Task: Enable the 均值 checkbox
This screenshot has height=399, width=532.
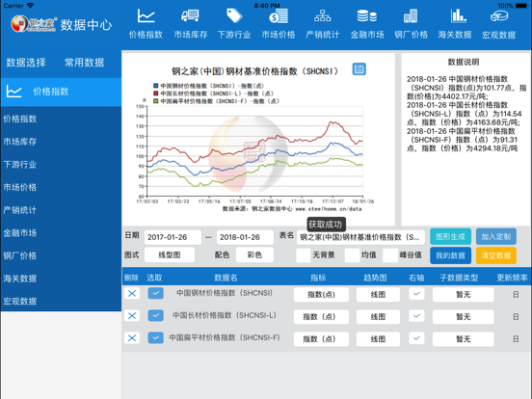Action: 352,255
